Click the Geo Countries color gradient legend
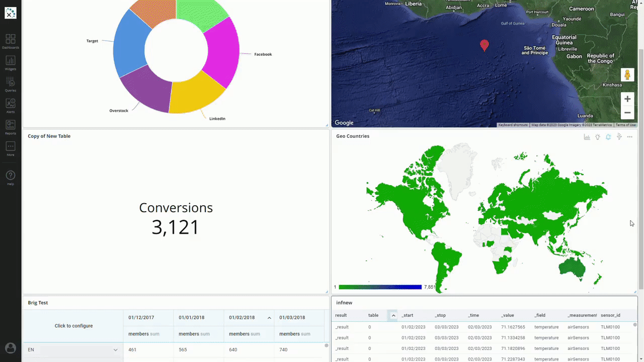644x362 pixels. [380, 287]
